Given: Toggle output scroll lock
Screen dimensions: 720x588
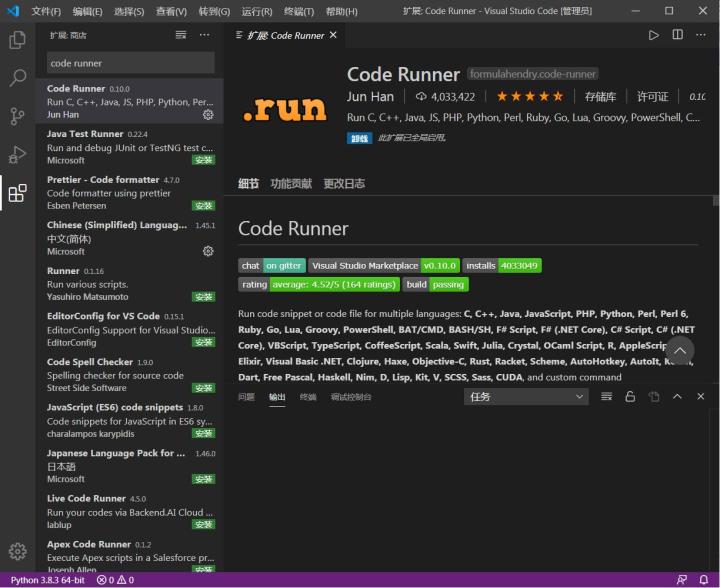Looking at the screenshot, I should tap(630, 396).
